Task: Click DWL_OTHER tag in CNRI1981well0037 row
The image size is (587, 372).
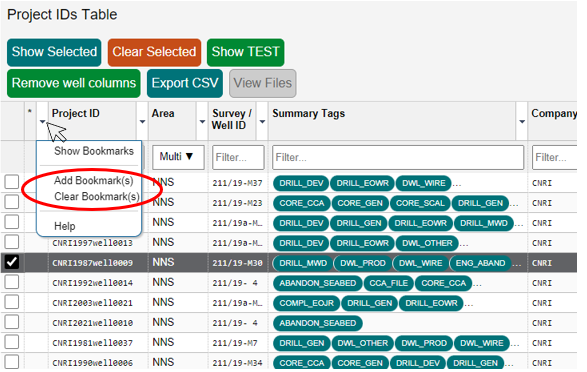Action: point(362,343)
